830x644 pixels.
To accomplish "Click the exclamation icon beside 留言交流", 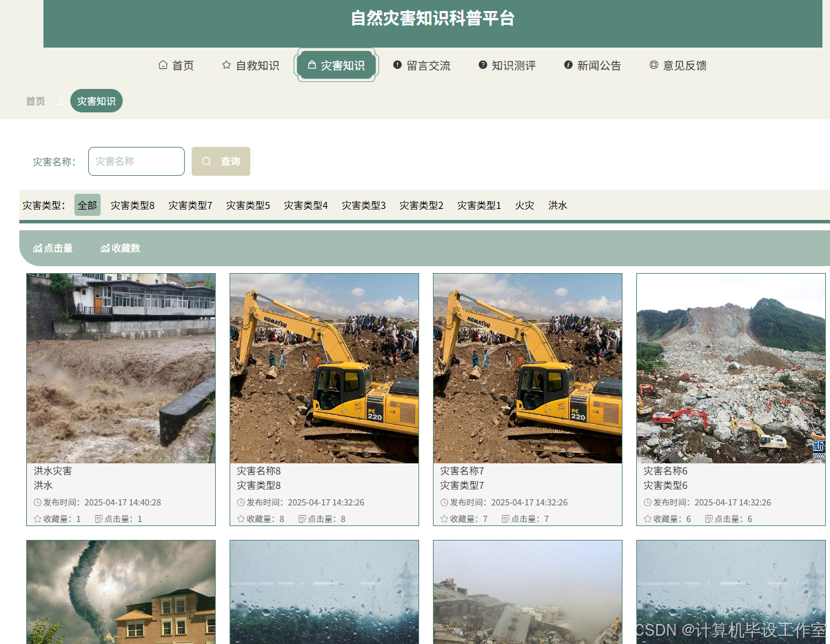I will (397, 65).
